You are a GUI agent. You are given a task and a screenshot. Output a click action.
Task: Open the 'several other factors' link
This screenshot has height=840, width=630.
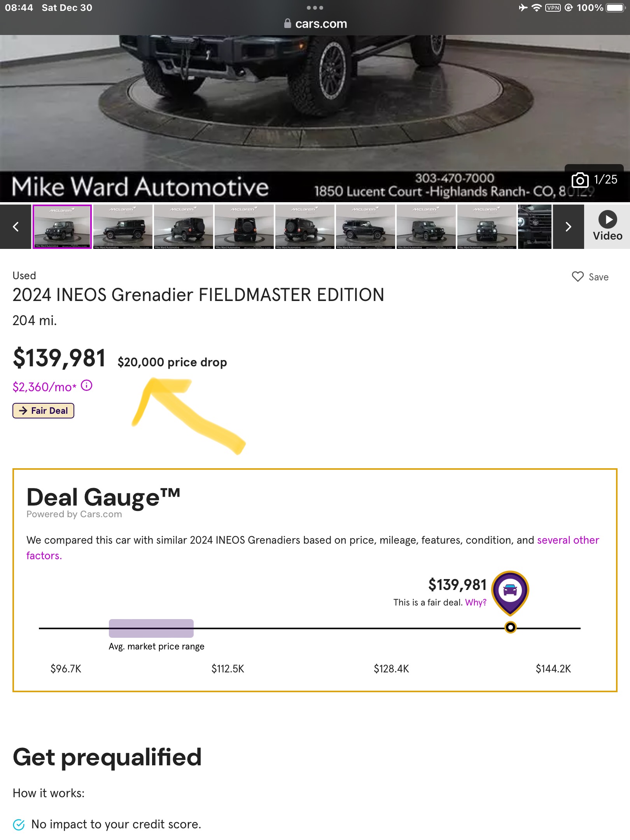coord(313,548)
